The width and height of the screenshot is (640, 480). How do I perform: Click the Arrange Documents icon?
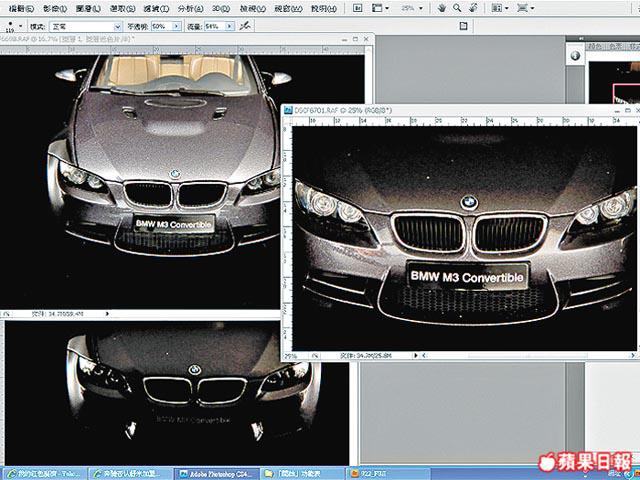(x=497, y=8)
